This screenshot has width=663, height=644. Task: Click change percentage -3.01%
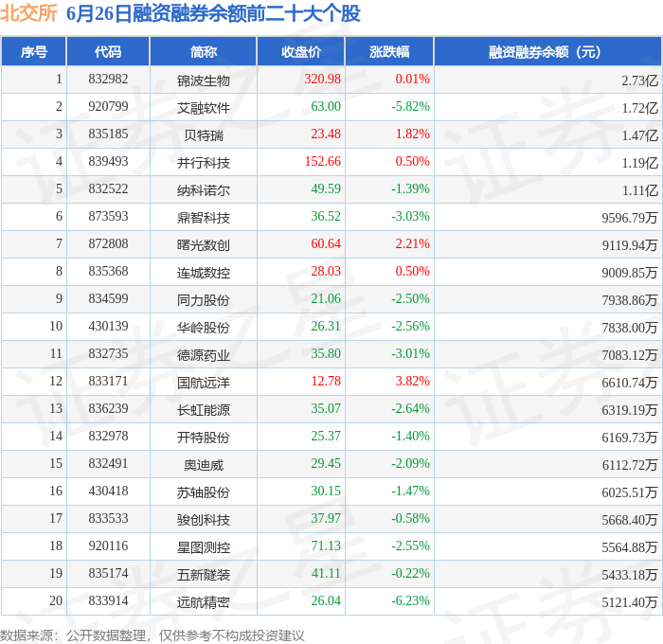(410, 354)
